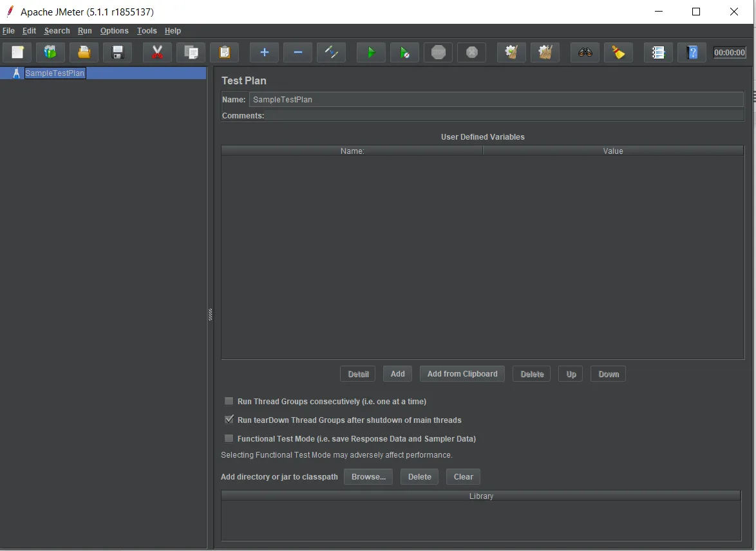Click the Add variable button
The height and width of the screenshot is (551, 756).
[398, 374]
